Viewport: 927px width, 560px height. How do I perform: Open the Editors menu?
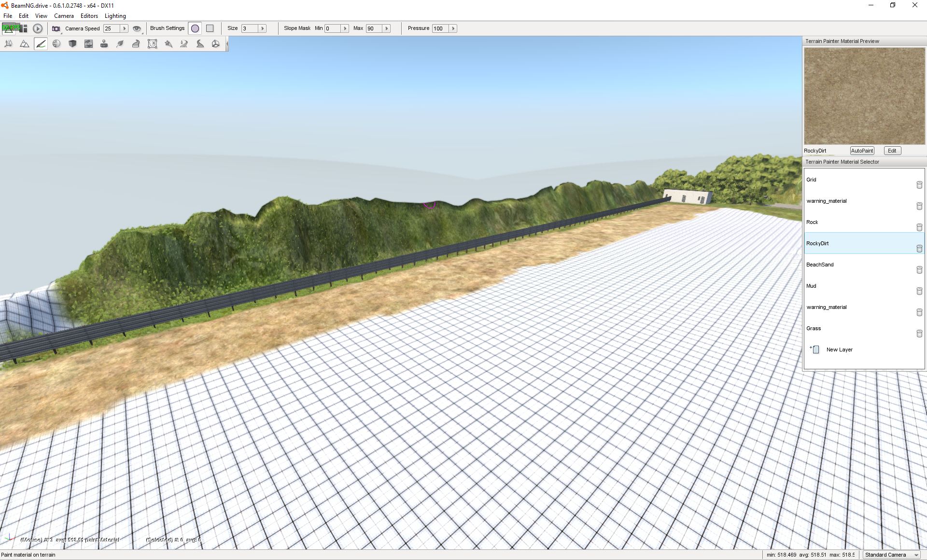89,16
